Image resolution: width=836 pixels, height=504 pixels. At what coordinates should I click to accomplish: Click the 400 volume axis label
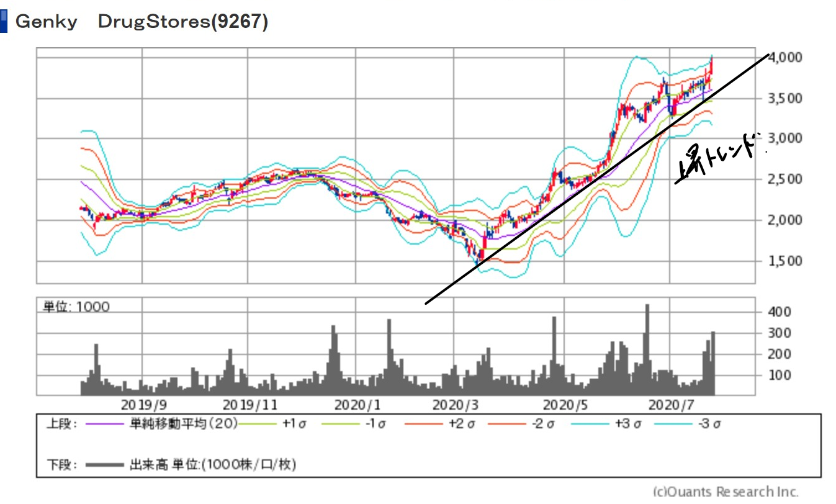(780, 312)
